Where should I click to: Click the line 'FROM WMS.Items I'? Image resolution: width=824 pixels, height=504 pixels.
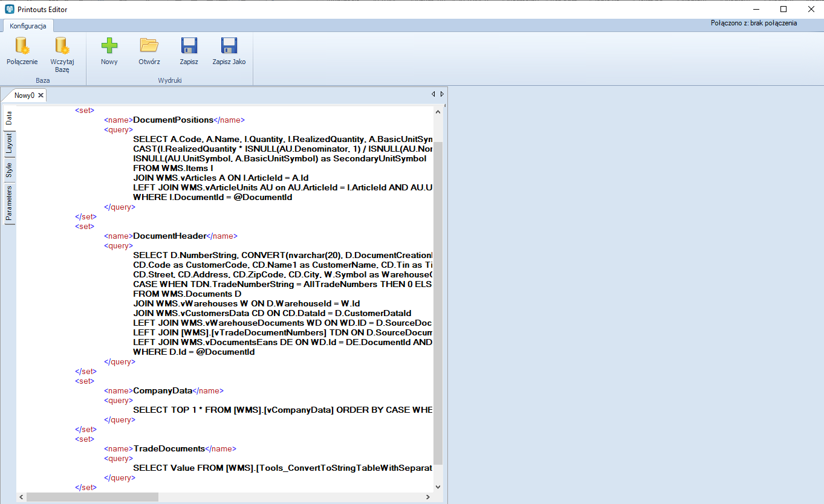tap(173, 168)
